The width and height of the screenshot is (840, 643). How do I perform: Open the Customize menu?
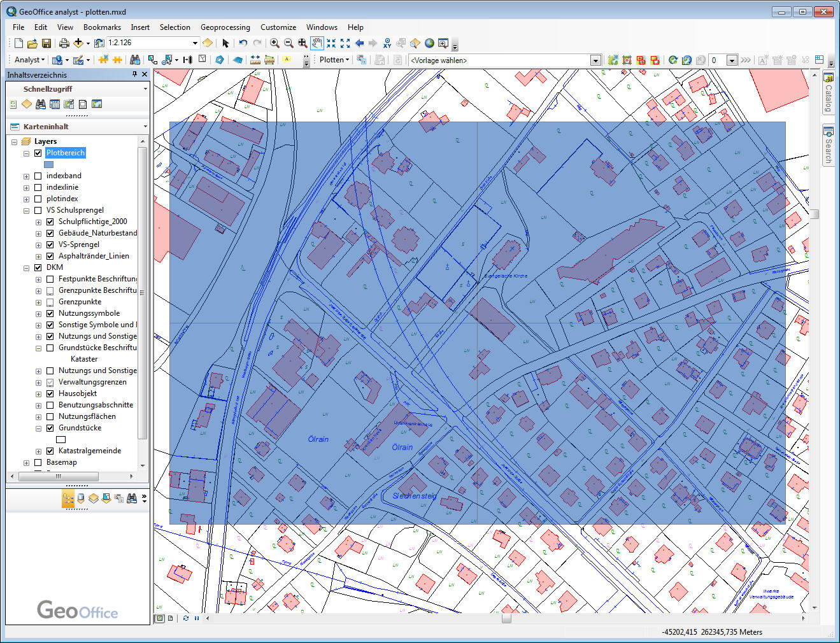click(278, 27)
